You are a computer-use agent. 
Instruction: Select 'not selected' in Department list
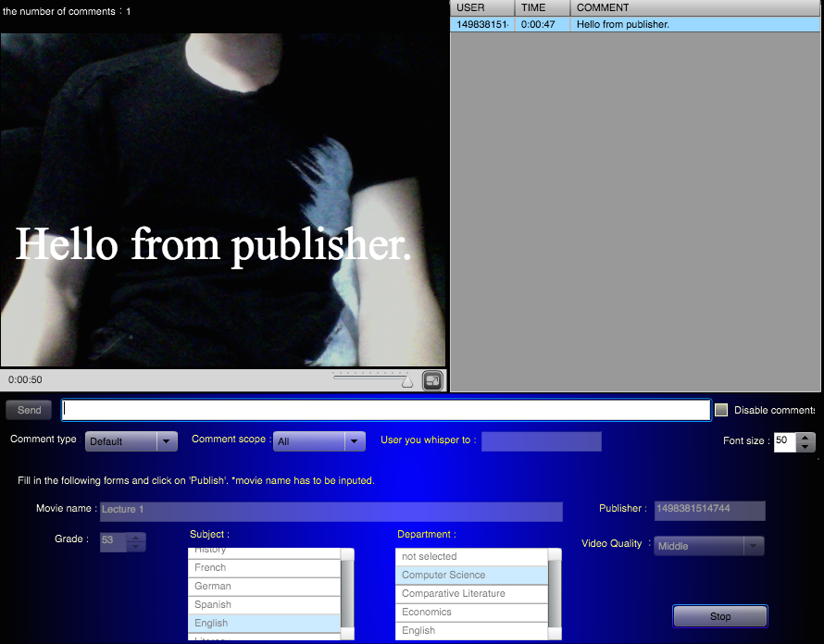471,557
